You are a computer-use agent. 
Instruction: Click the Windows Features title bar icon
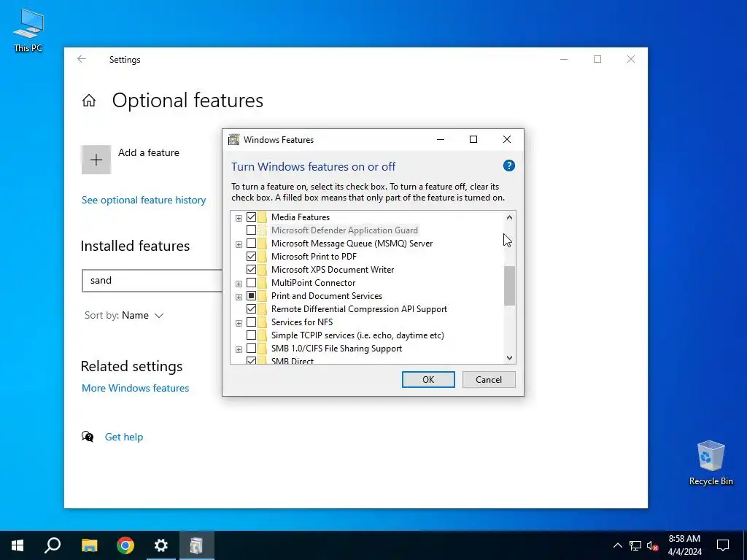click(x=233, y=139)
